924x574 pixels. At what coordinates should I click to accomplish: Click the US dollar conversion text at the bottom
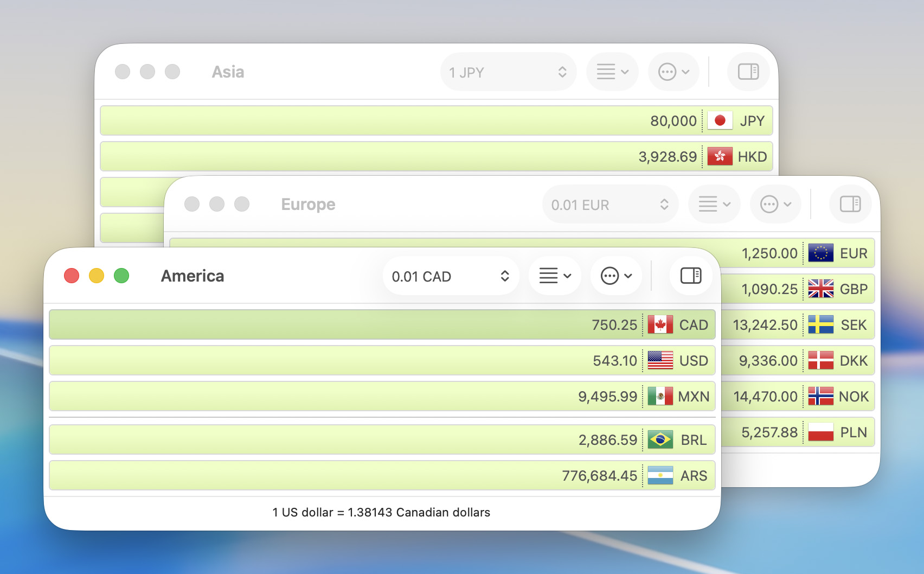pyautogui.click(x=381, y=512)
